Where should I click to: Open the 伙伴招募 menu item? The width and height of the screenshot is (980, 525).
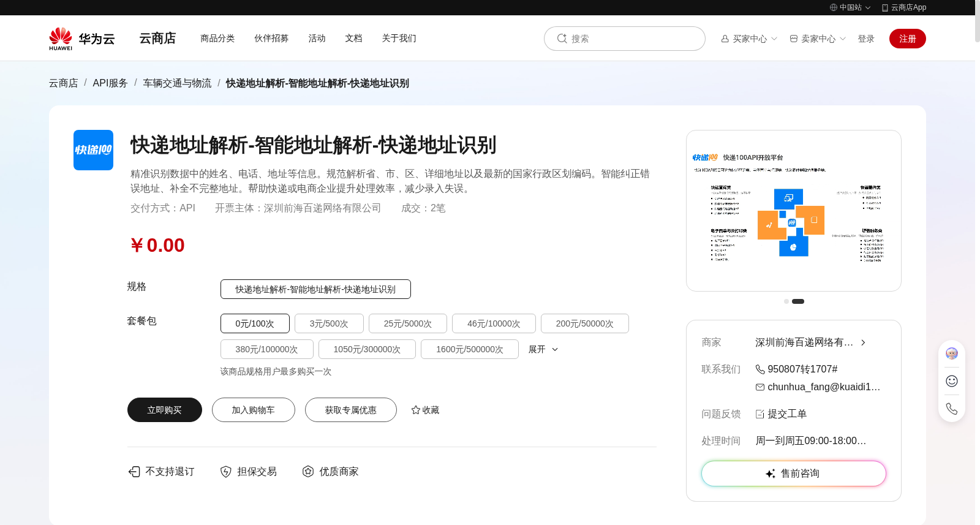point(271,38)
